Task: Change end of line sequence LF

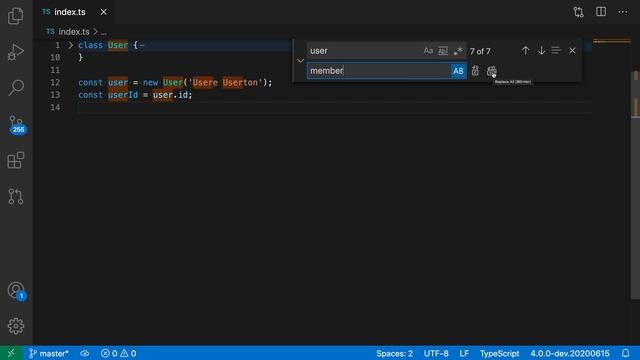Action: point(464,353)
